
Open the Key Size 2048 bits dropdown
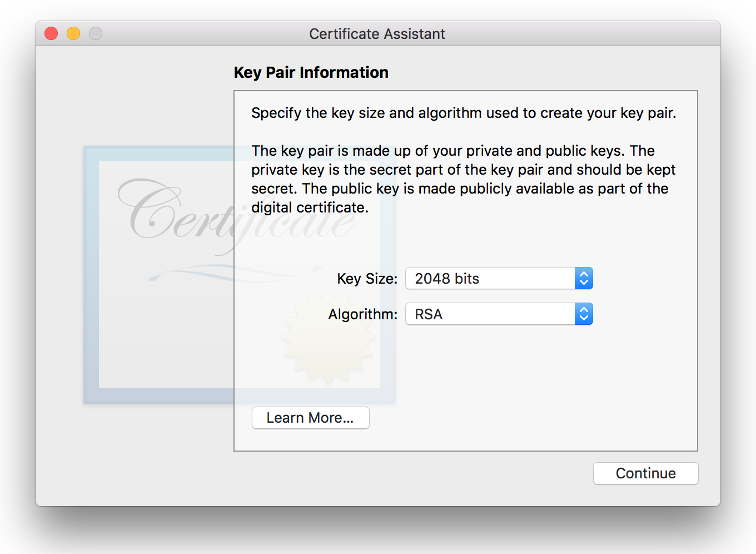490,278
